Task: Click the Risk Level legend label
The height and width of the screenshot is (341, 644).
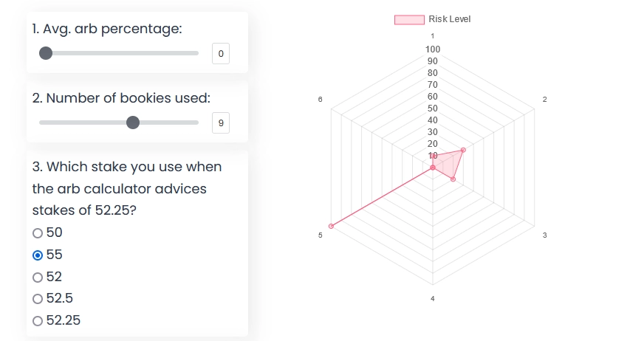Action: (x=449, y=19)
